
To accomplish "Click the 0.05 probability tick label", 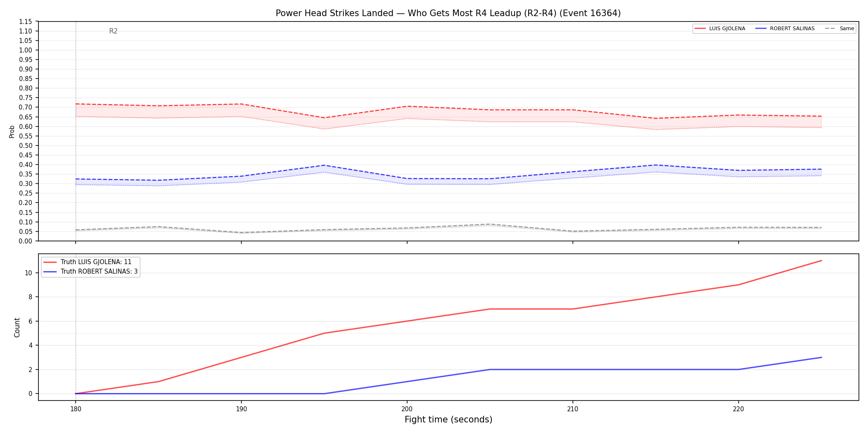I will (x=26, y=231).
